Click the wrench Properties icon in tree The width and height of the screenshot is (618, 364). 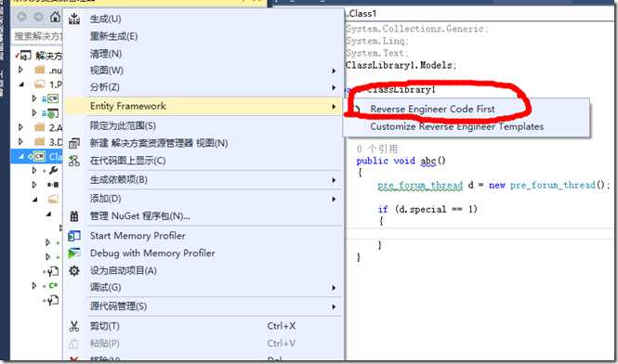53,170
